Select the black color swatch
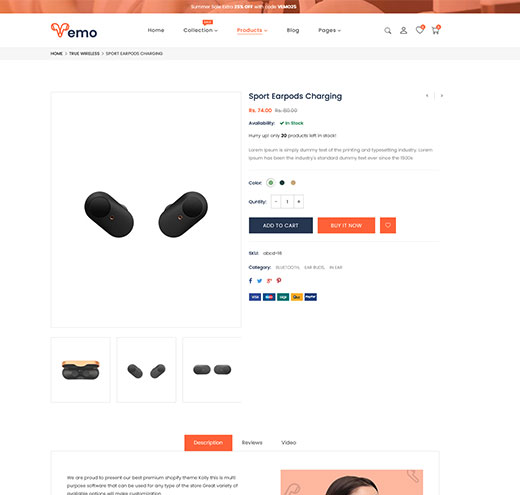This screenshot has height=495, width=520. 282,183
